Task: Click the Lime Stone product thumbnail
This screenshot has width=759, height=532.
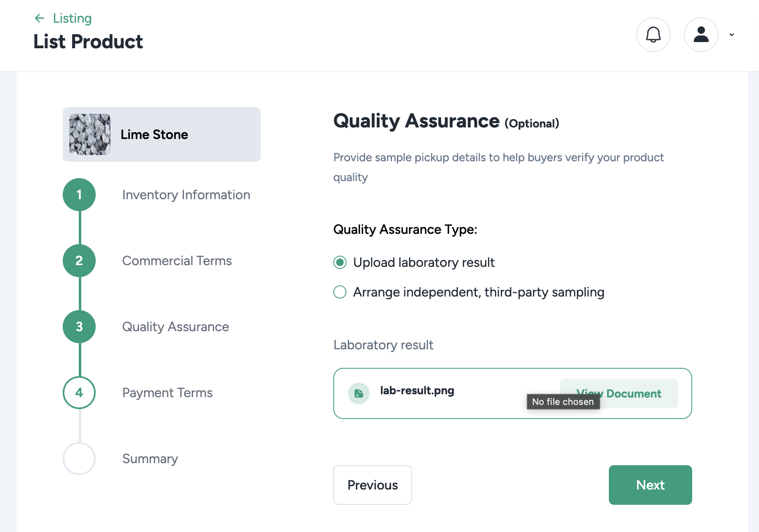Action: 90,134
